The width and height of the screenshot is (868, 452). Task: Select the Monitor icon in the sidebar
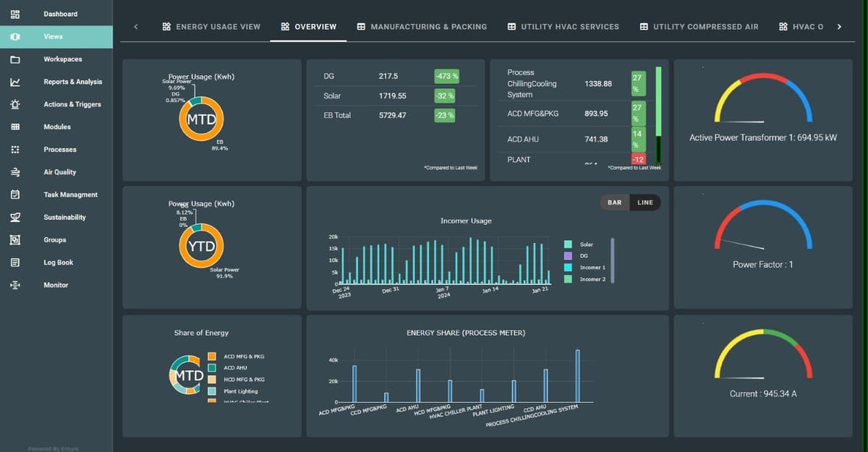click(17, 285)
